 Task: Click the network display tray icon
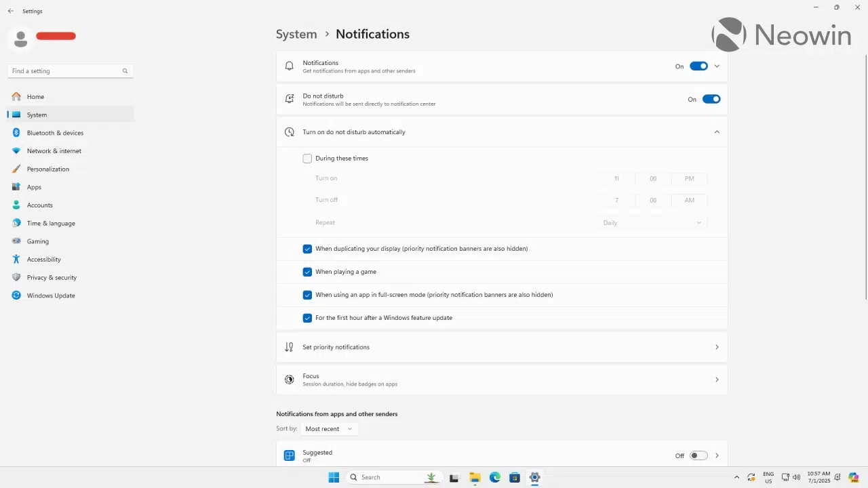tap(785, 477)
